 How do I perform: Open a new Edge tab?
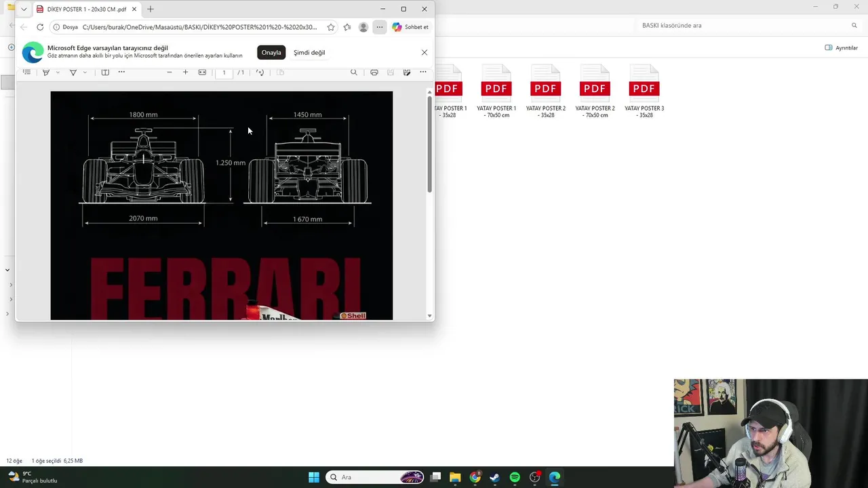tap(151, 9)
